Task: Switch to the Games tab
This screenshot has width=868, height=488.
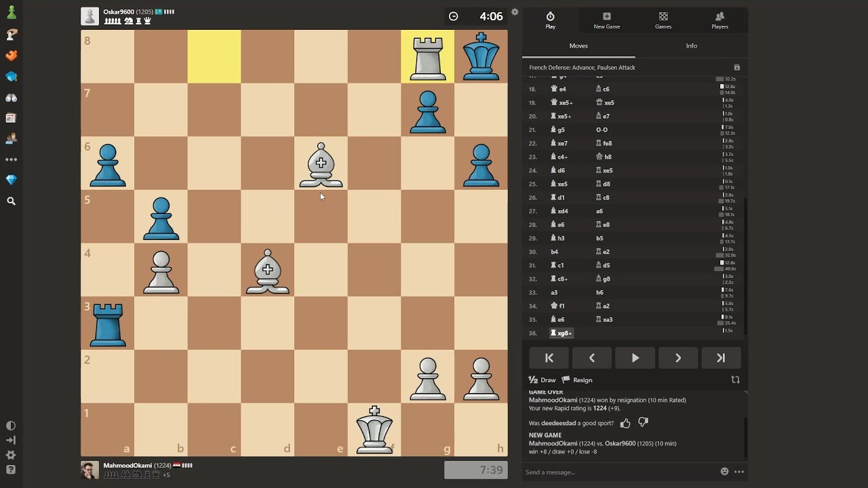Action: click(x=663, y=20)
